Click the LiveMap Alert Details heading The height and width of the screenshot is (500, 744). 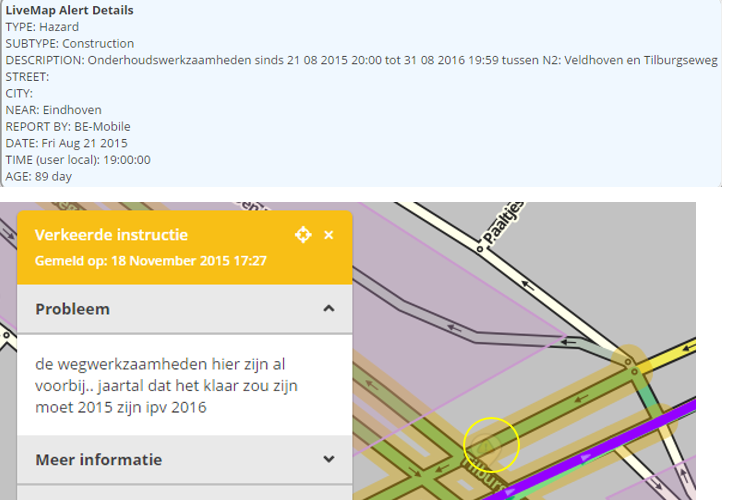pyautogui.click(x=69, y=10)
